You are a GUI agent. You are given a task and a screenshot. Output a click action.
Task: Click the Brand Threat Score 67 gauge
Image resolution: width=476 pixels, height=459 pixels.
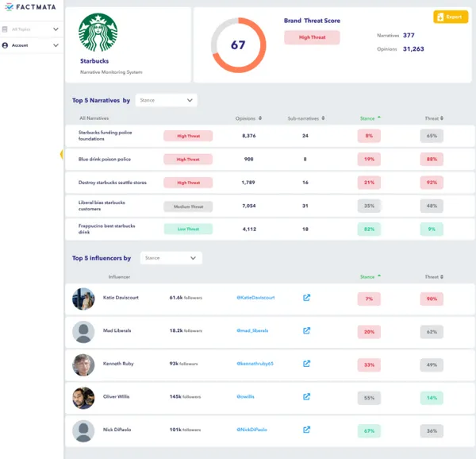pos(238,45)
